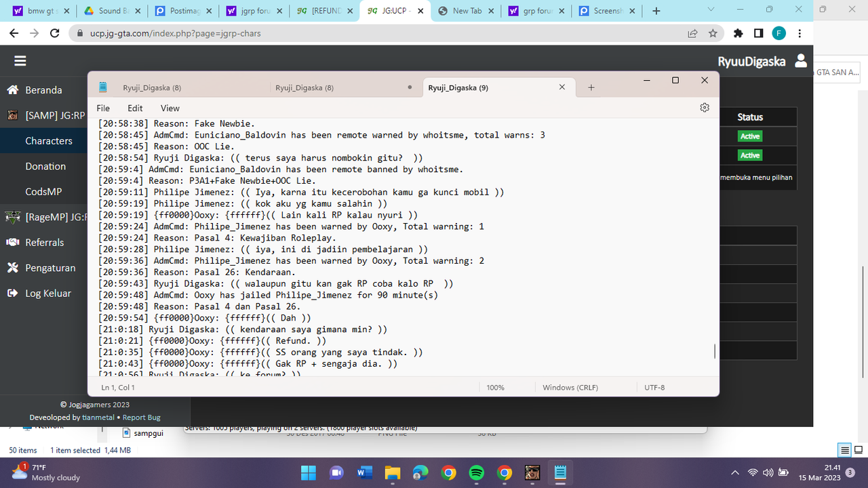Open the CodsMP sidebar page
Image resolution: width=868 pixels, height=488 pixels.
pos(43,192)
